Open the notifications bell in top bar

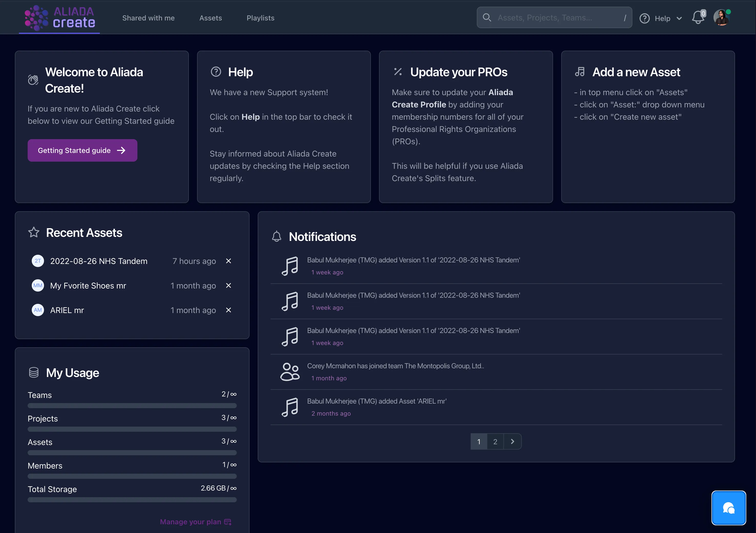click(698, 18)
